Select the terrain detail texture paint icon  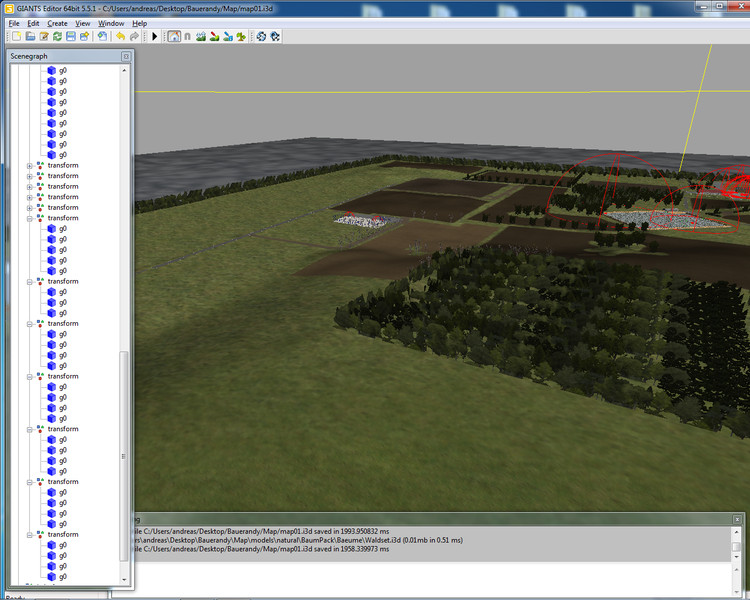pos(214,36)
